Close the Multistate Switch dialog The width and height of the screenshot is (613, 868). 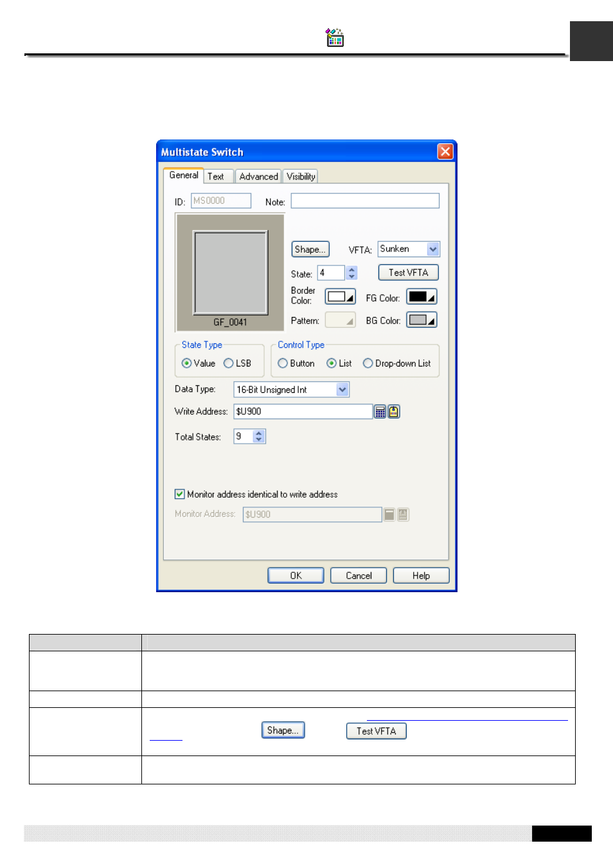[x=445, y=152]
